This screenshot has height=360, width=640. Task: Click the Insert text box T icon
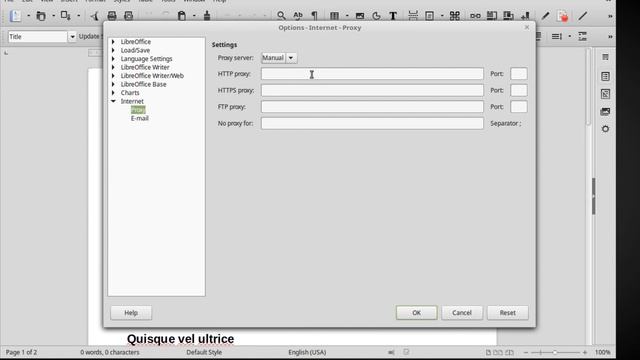pyautogui.click(x=393, y=16)
